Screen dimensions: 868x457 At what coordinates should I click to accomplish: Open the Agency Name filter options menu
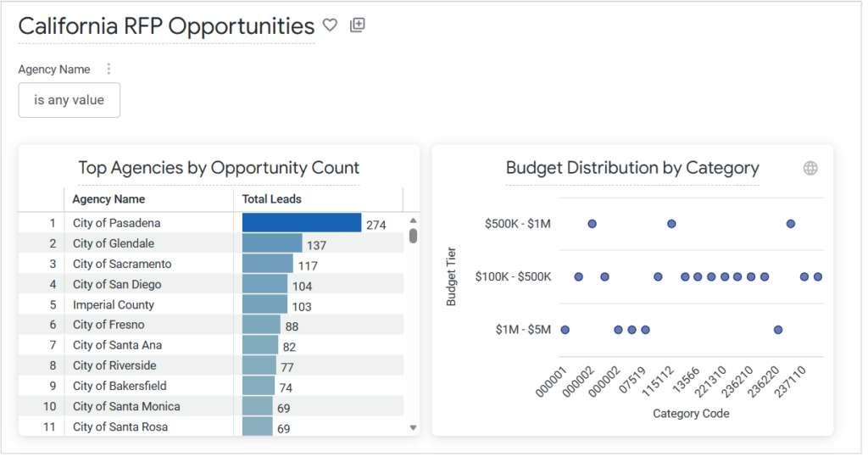coord(108,70)
